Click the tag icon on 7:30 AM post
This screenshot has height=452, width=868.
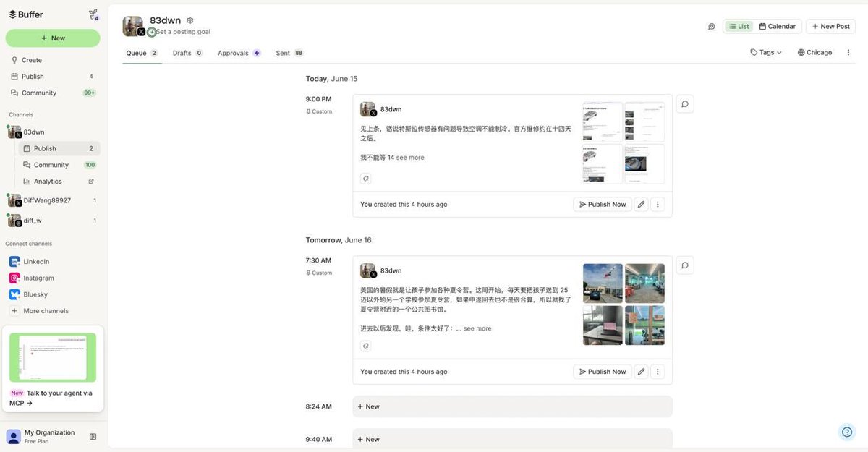pos(366,346)
